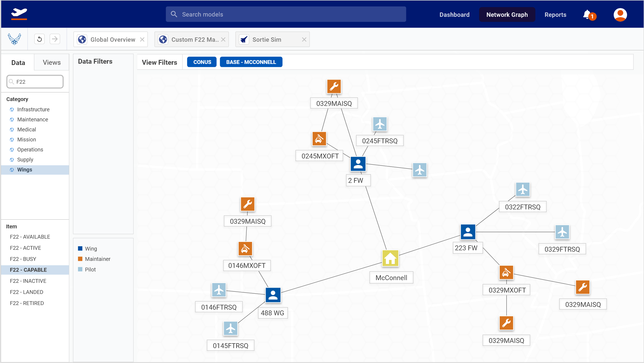Select the 0245MXOFT maintainer car icon
Screen dimensions: 644x363
(x=319, y=139)
